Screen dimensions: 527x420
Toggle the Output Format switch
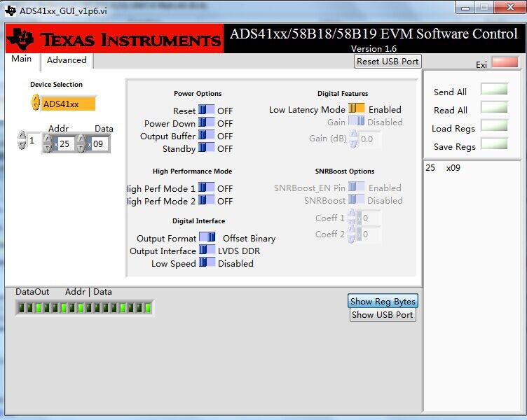click(x=207, y=237)
